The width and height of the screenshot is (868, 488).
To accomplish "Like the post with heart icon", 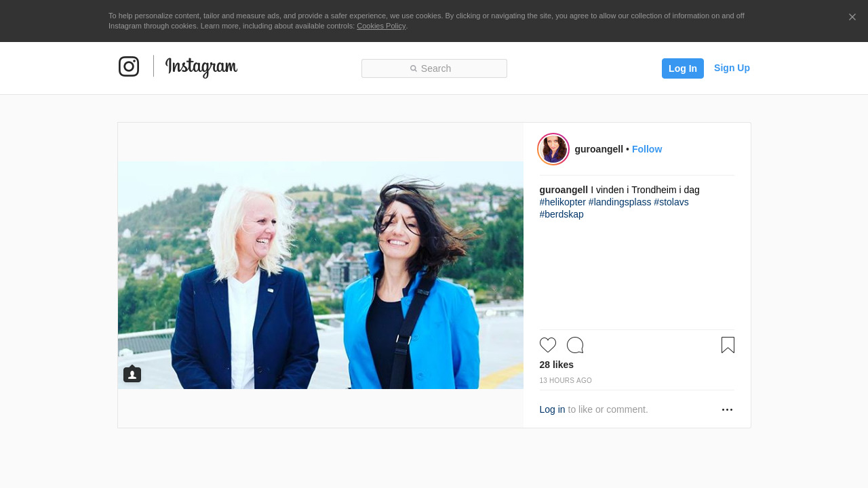I will pyautogui.click(x=548, y=345).
